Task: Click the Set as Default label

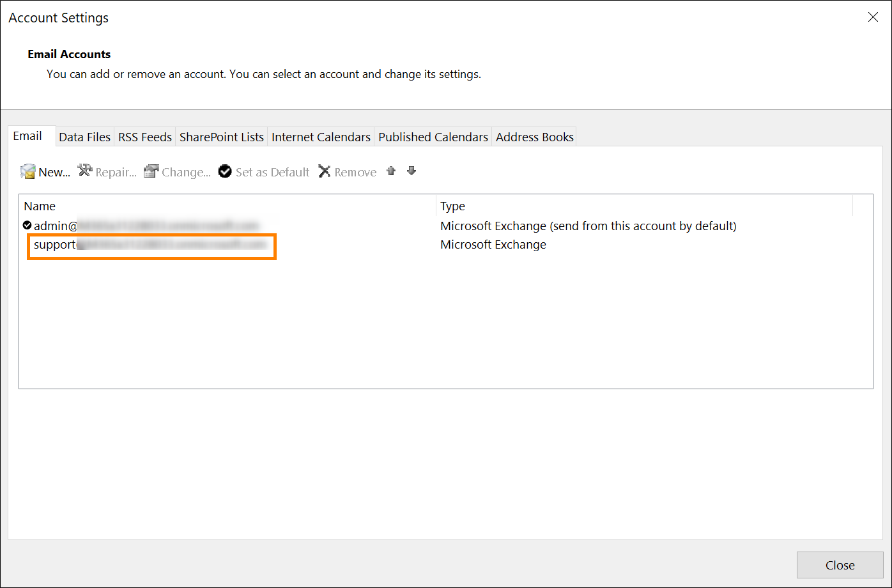Action: (273, 172)
